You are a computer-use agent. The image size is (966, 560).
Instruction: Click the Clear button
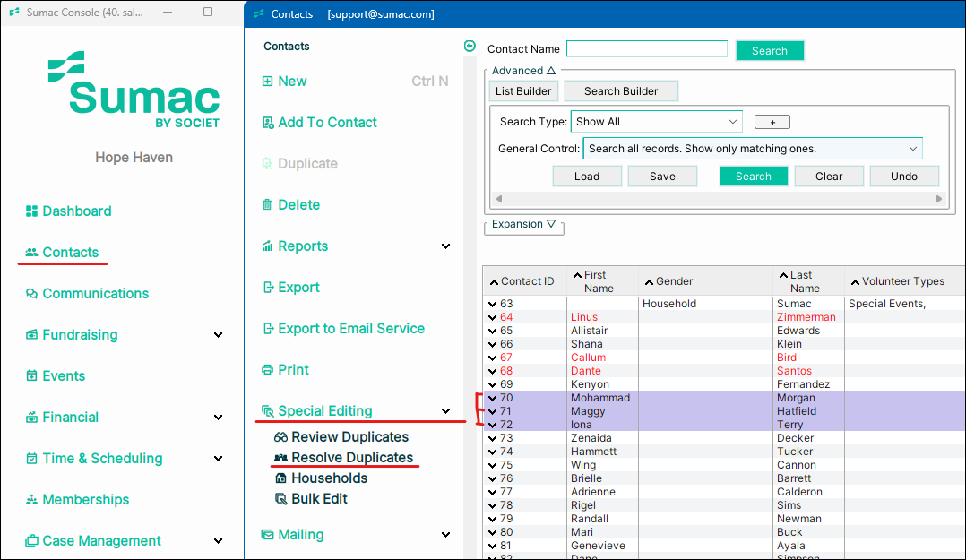[x=829, y=177]
